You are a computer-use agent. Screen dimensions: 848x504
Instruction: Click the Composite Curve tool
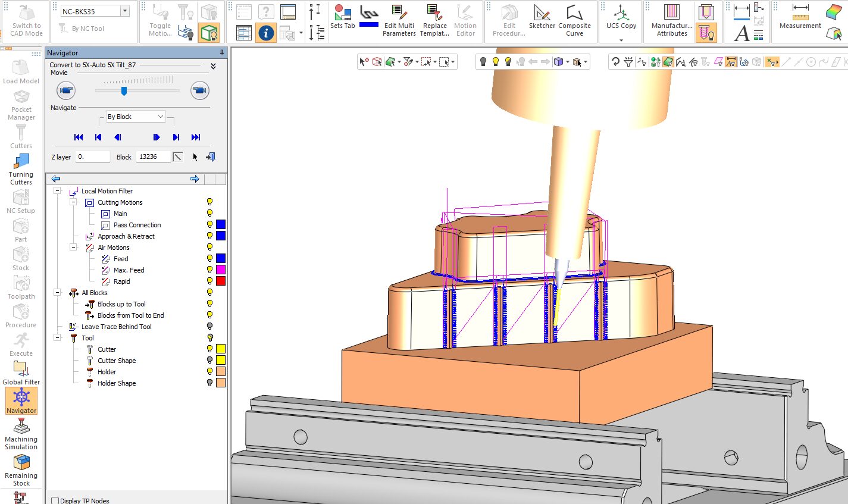[x=574, y=20]
